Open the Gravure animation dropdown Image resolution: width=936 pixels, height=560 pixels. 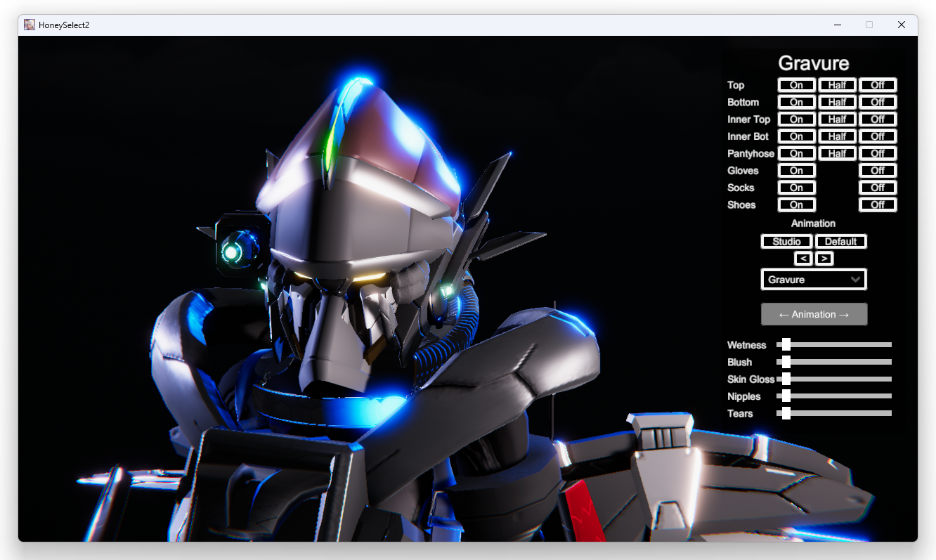[x=814, y=280]
